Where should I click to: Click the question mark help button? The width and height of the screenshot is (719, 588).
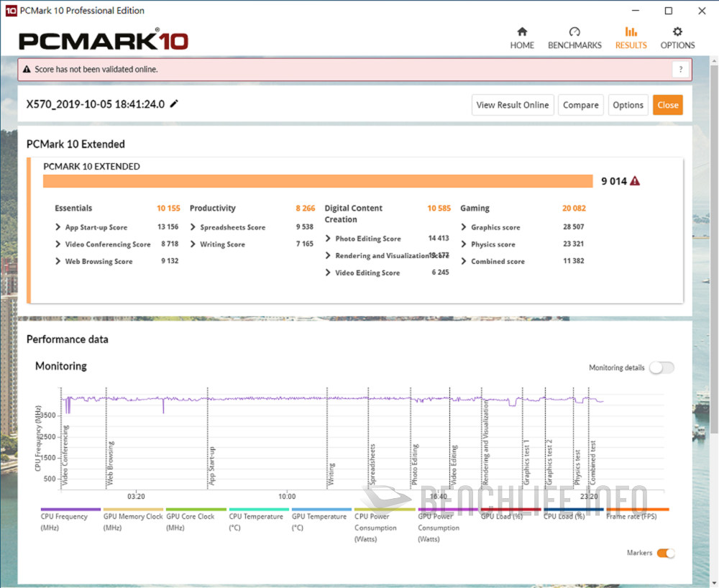point(680,69)
